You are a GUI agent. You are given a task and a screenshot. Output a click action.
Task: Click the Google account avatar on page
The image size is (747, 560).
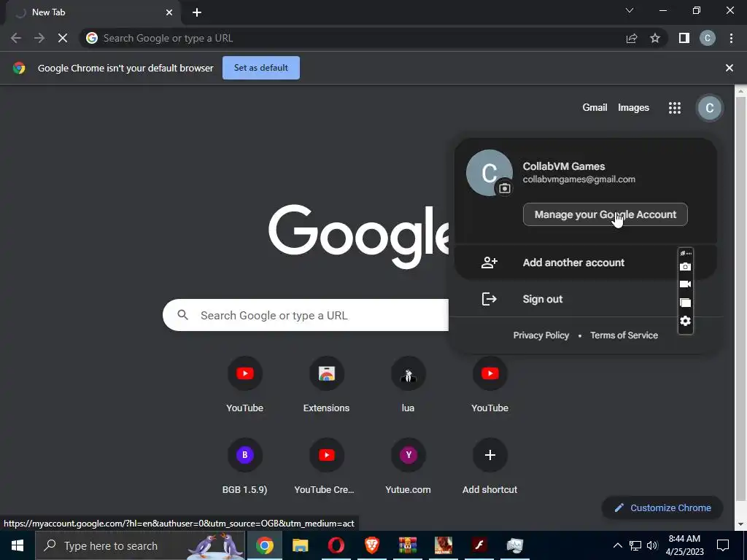[709, 108]
